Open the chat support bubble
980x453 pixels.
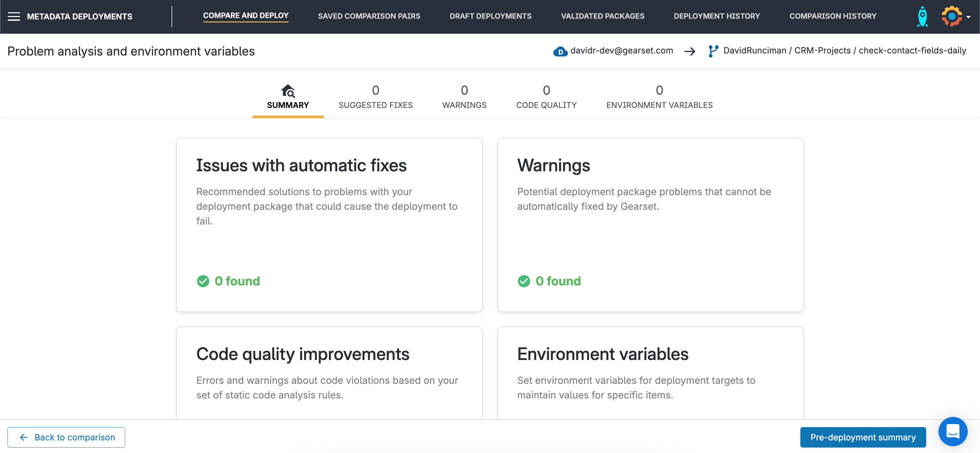(x=953, y=431)
